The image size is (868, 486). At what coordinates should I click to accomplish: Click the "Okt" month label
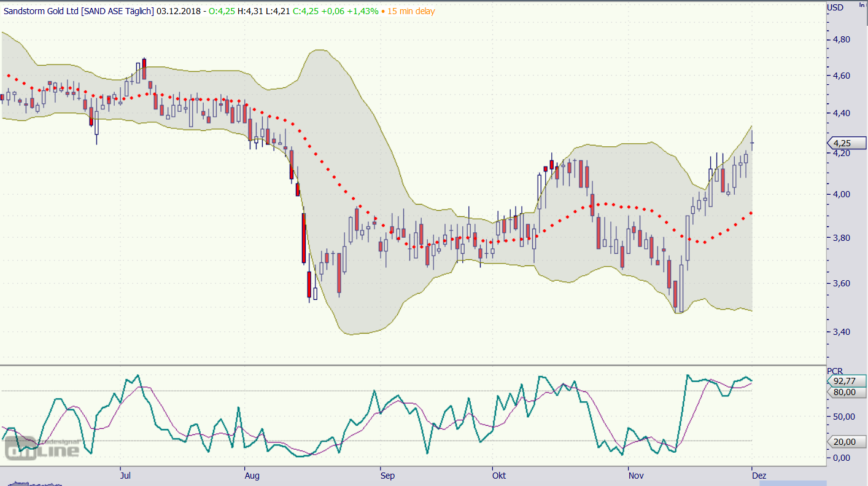coord(498,476)
